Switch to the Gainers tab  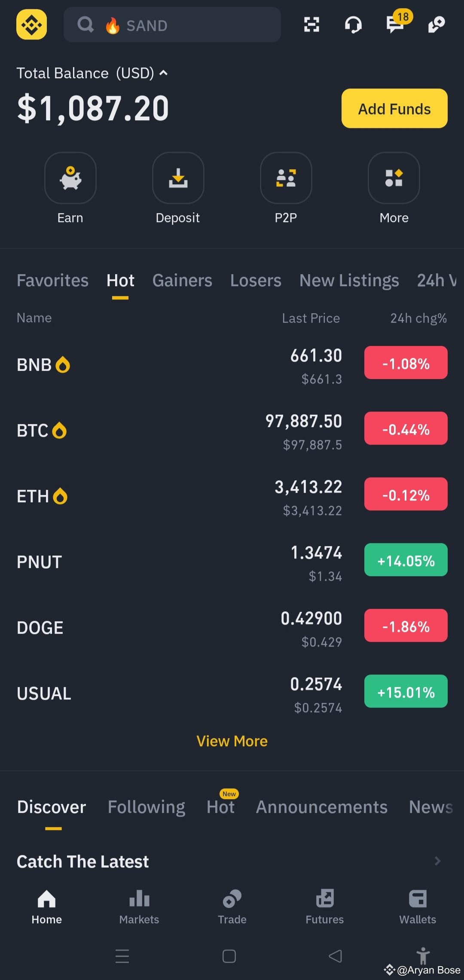(x=182, y=281)
